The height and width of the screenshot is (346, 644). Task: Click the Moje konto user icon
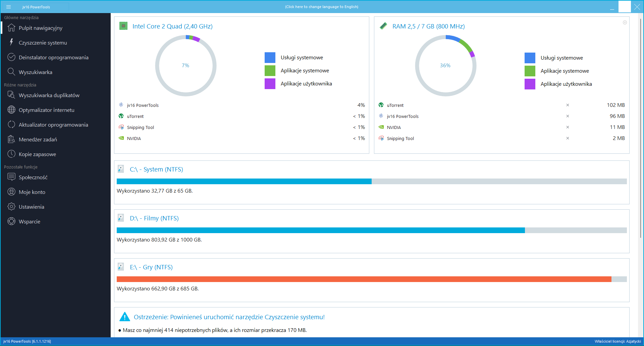click(x=11, y=192)
